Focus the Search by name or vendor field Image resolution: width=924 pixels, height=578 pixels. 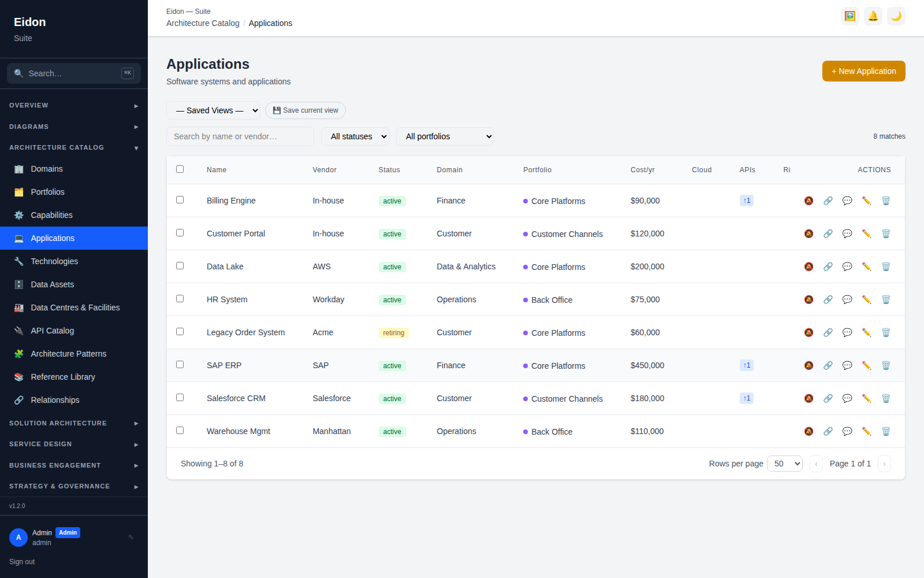[240, 136]
